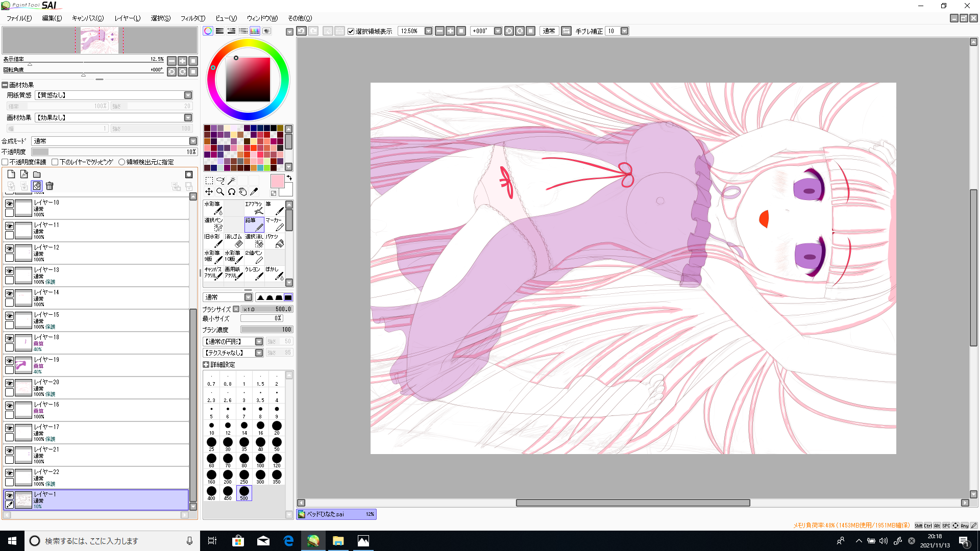Select 領域検出元に指定 radio button

point(121,162)
